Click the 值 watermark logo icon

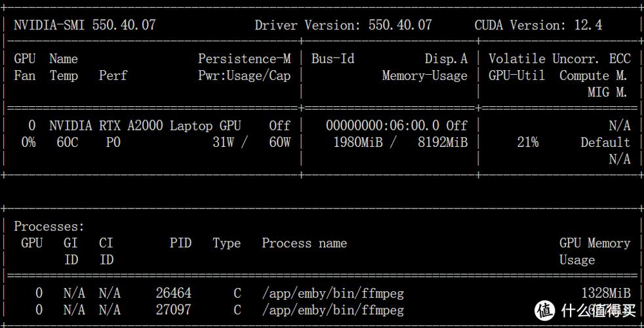546,310
